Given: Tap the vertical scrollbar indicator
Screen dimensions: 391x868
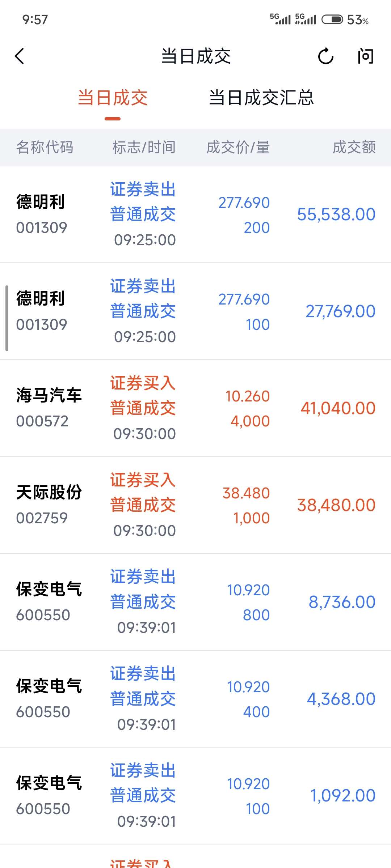Looking at the screenshot, I should point(7,318).
